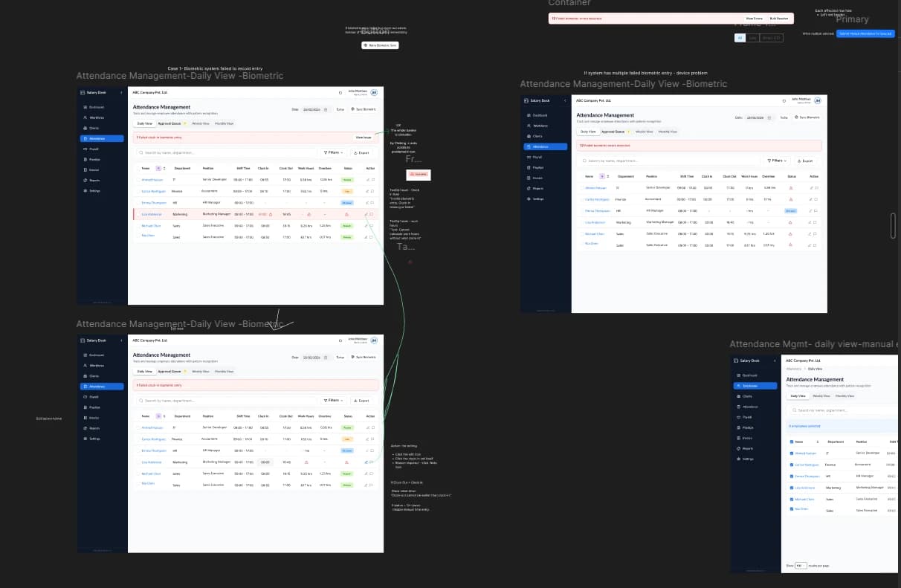Image resolution: width=901 pixels, height=588 pixels.
Task: Switch to Weekly View tab in Case 1 frame
Action: [201, 123]
